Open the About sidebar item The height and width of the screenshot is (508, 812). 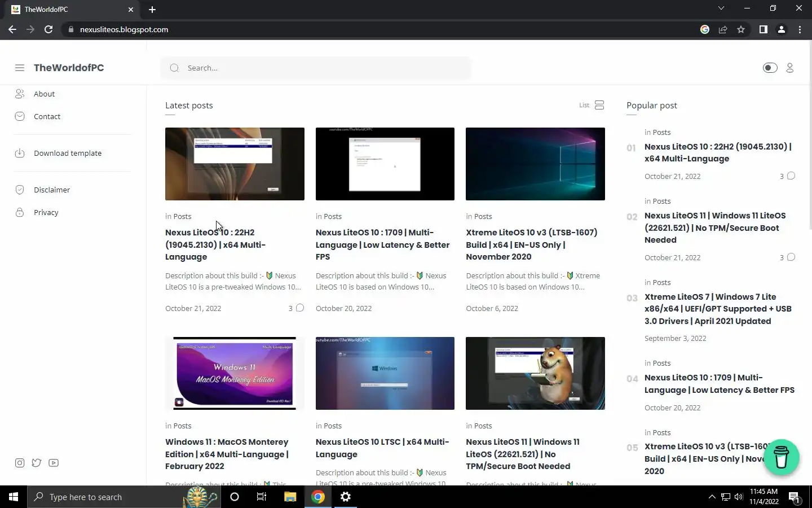(x=44, y=94)
